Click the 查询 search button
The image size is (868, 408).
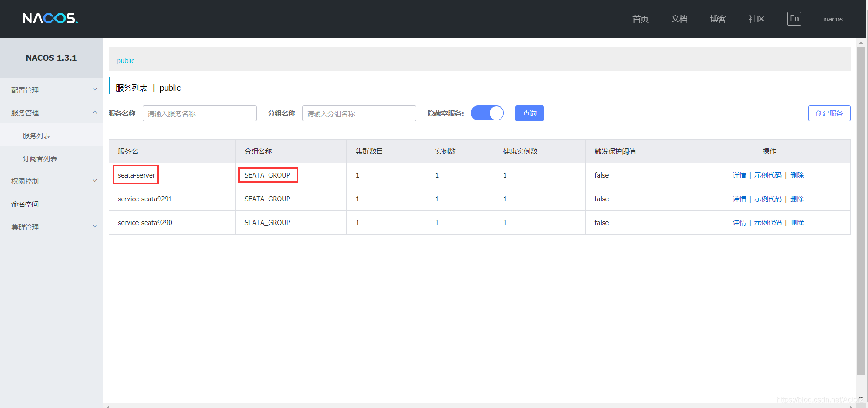[529, 113]
